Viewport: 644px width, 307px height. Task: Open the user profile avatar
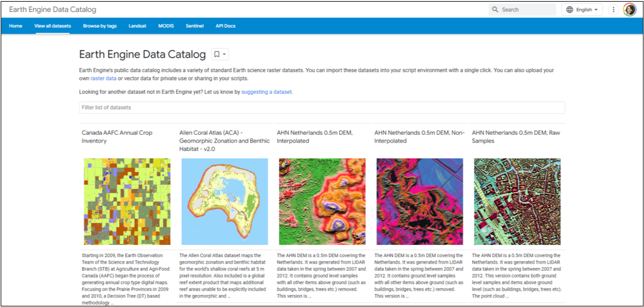(629, 10)
